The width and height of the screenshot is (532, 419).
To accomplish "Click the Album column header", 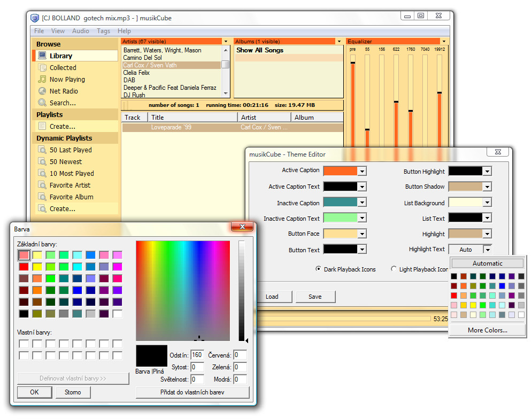I will pyautogui.click(x=317, y=118).
